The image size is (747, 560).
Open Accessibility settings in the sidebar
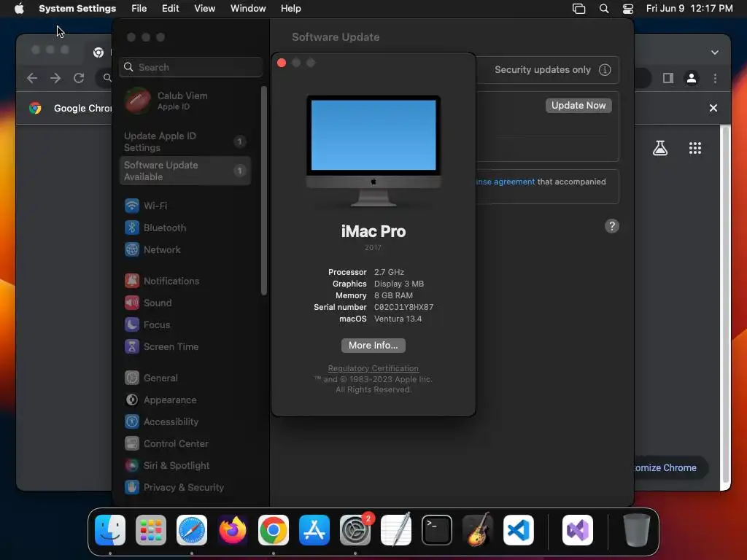[x=185, y=422]
